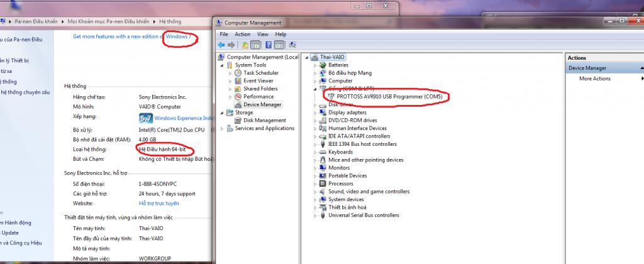
Task: Select PROTTOSS AVR910 USB Programmer (COM5) device
Action: (x=389, y=96)
